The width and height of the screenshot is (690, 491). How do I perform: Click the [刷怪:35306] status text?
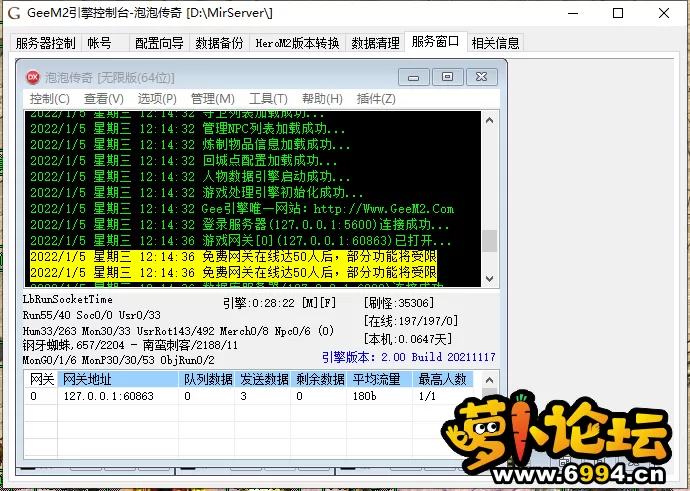[399, 303]
